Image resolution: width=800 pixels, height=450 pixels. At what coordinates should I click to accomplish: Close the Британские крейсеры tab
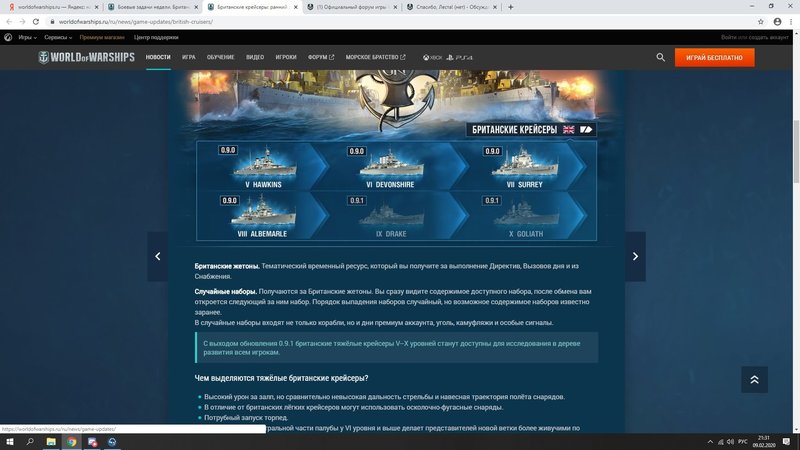[x=295, y=7]
